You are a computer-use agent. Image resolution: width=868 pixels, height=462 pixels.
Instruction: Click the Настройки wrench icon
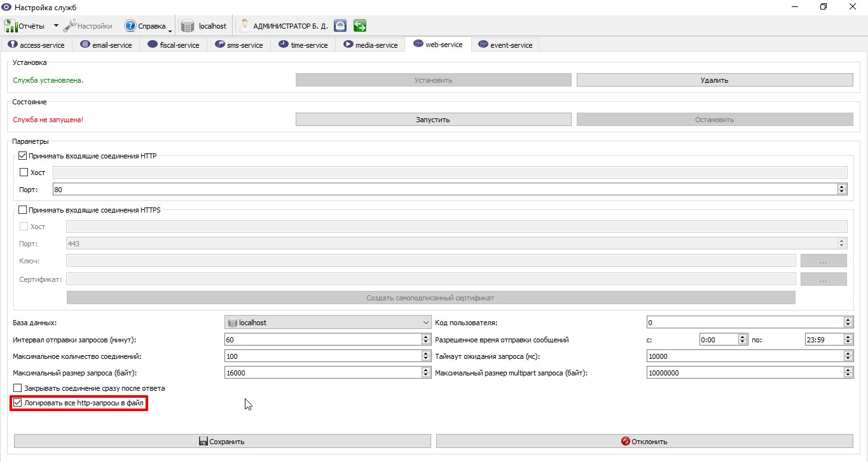[x=70, y=26]
